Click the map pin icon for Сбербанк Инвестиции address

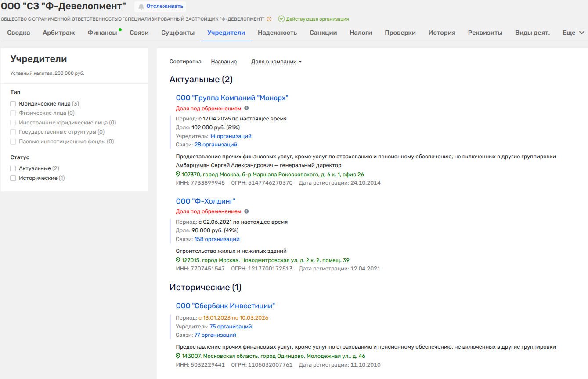[x=178, y=356]
